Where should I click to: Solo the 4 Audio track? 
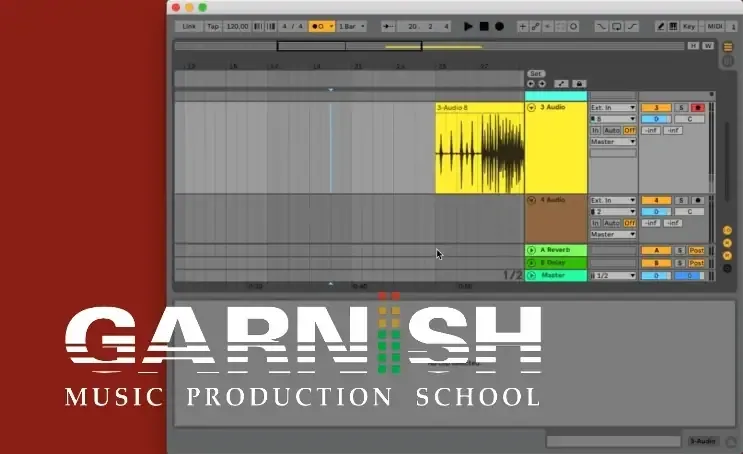point(681,200)
